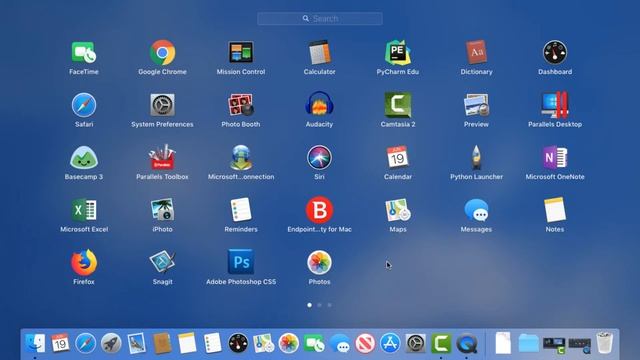
Task: Launch Safari from Launchpad grid
Action: click(84, 105)
